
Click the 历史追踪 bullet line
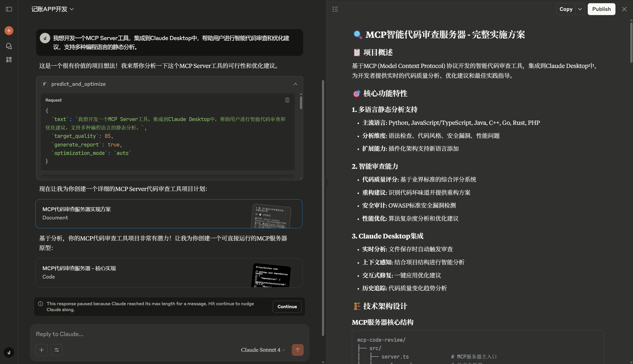(x=405, y=288)
